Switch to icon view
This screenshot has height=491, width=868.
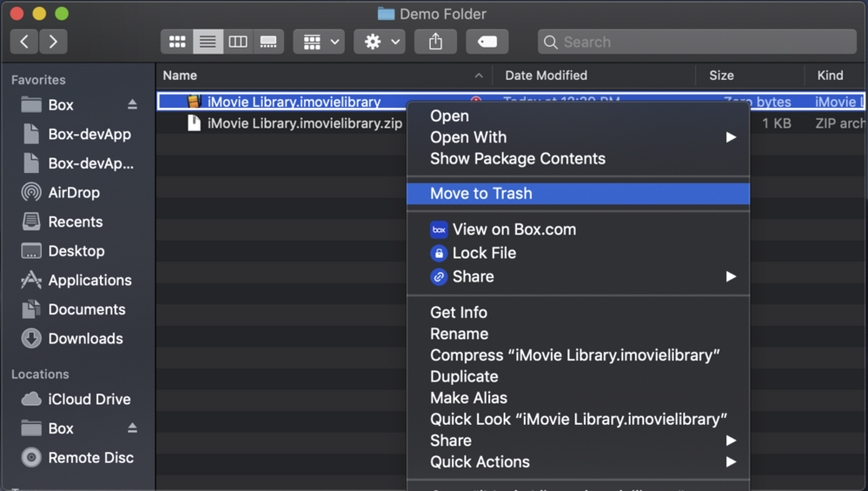(x=177, y=42)
